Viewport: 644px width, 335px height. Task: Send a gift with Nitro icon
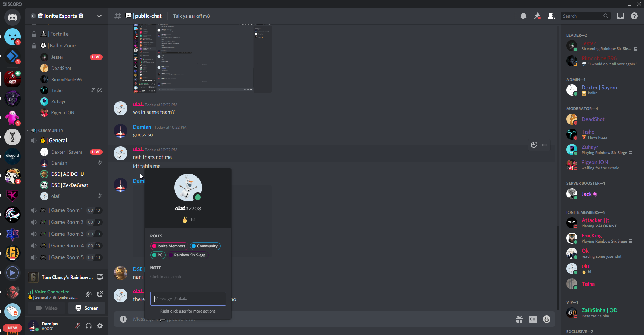click(x=519, y=319)
